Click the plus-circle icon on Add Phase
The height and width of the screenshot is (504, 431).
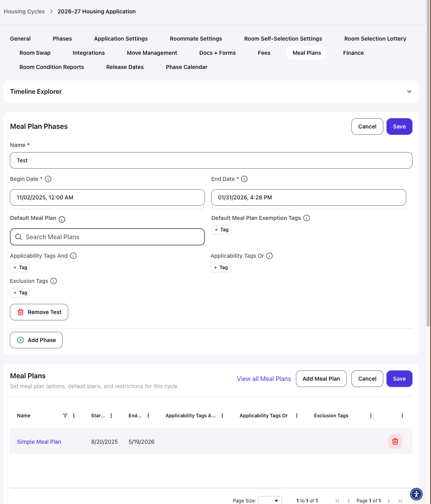[x=20, y=340]
